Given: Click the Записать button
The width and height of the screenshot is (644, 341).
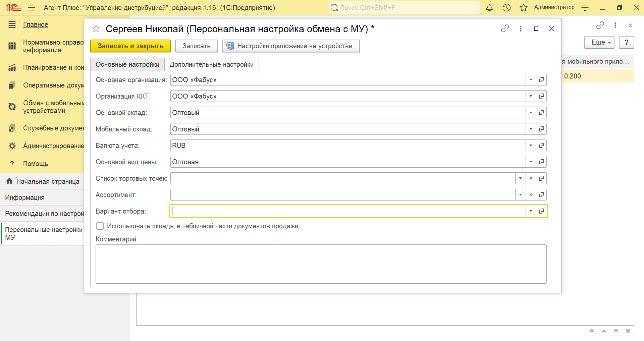Looking at the screenshot, I should [x=197, y=46].
